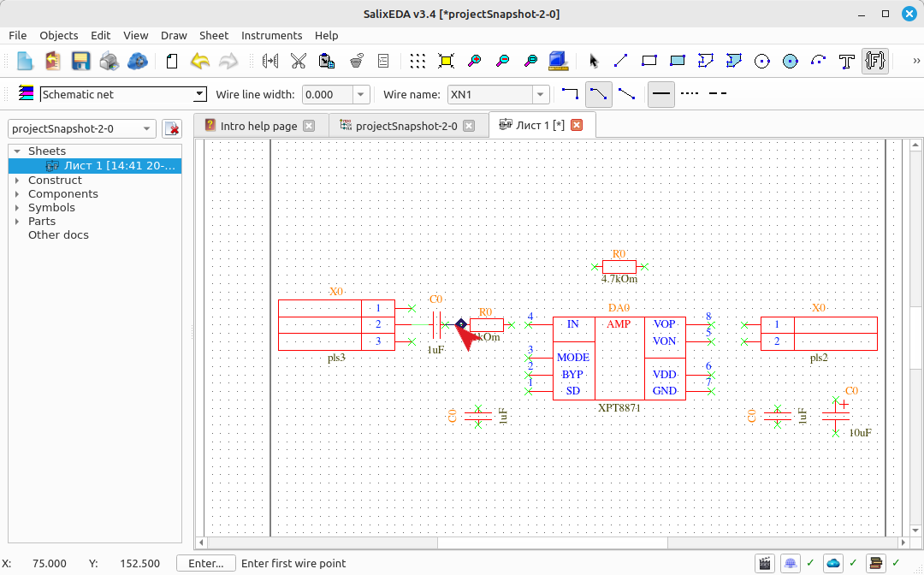Click the new sheet page icon
924x575 pixels.
pyautogui.click(x=171, y=62)
